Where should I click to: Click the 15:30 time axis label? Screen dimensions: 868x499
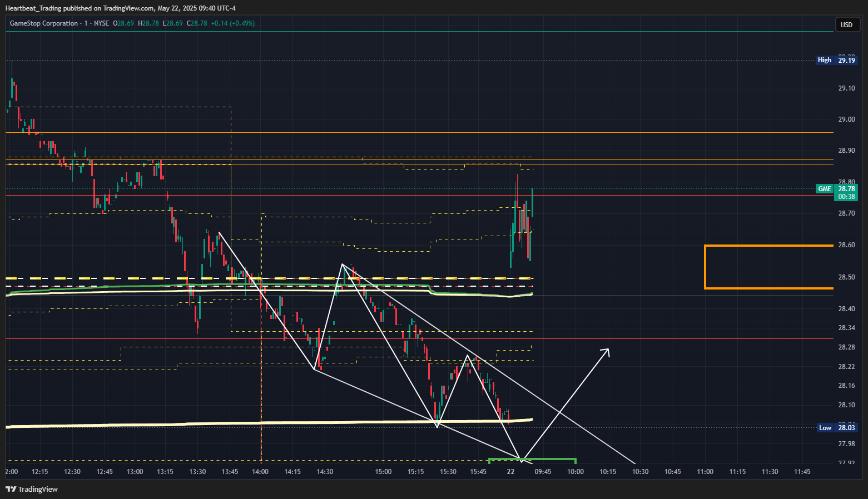(x=448, y=472)
